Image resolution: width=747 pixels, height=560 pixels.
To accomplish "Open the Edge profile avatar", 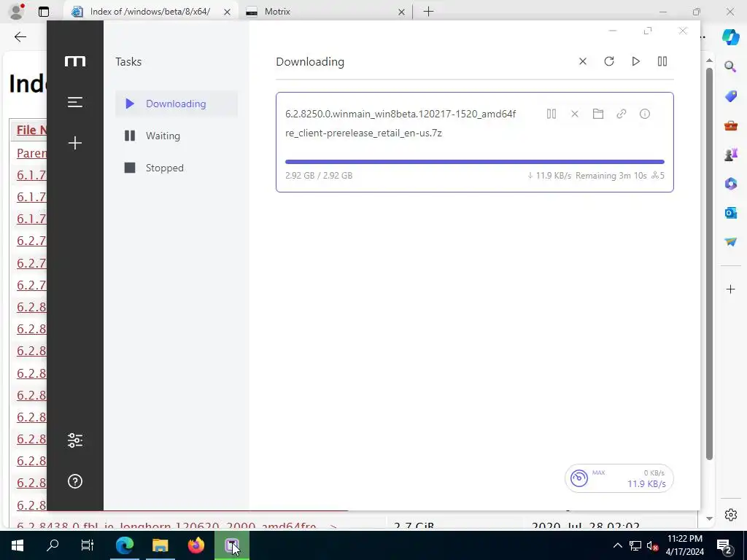I will [x=17, y=12].
